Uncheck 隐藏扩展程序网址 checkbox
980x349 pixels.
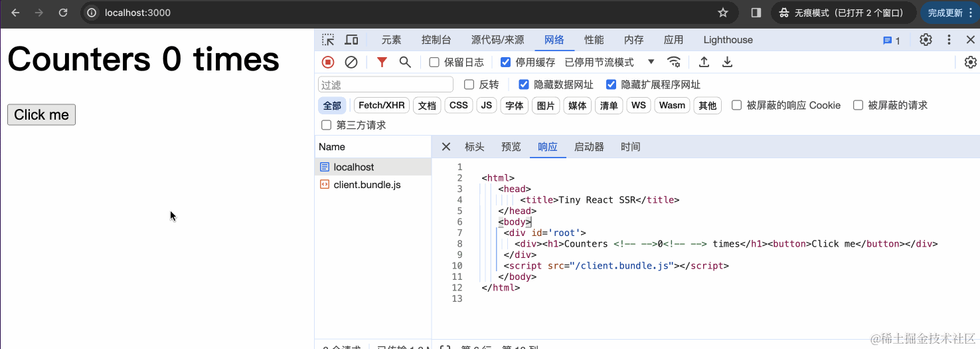[610, 84]
